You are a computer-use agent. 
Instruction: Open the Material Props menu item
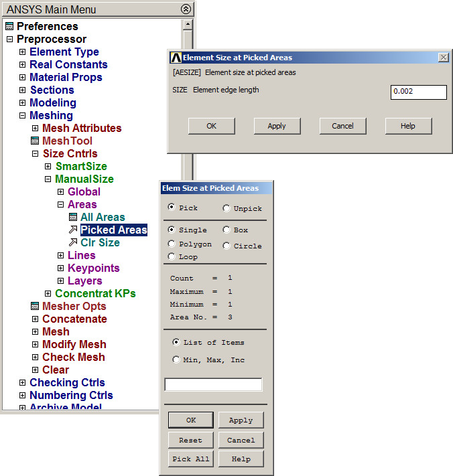[66, 78]
